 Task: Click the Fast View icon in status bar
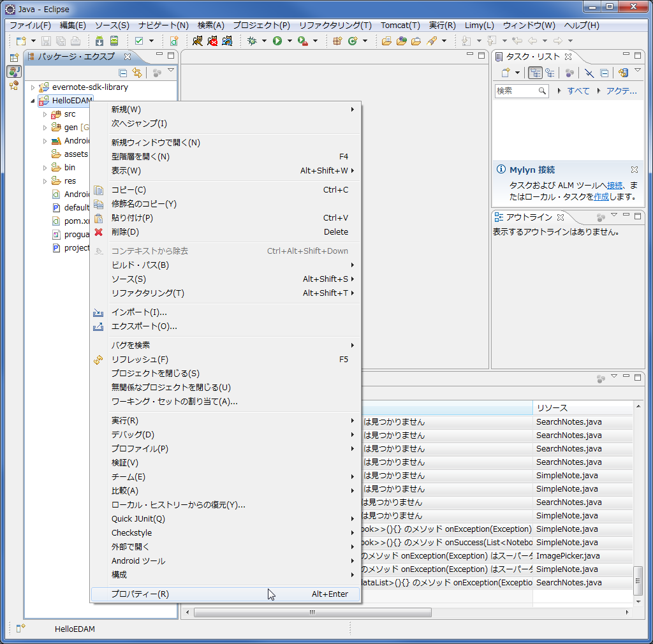(20, 629)
